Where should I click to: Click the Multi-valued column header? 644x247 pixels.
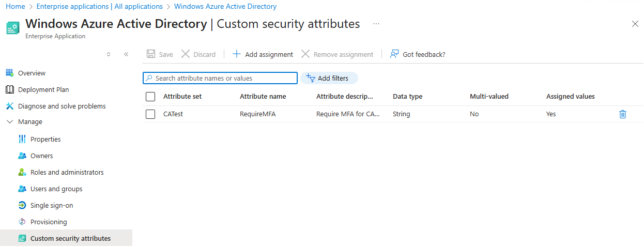coord(489,97)
